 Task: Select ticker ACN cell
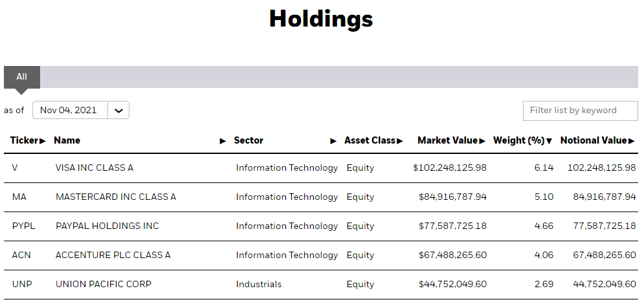(x=21, y=255)
